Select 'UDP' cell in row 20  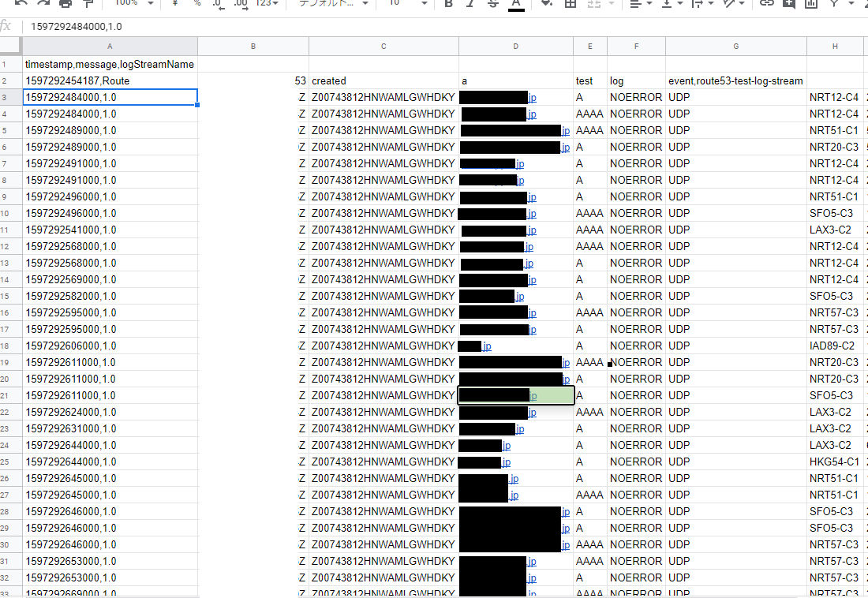coord(735,379)
